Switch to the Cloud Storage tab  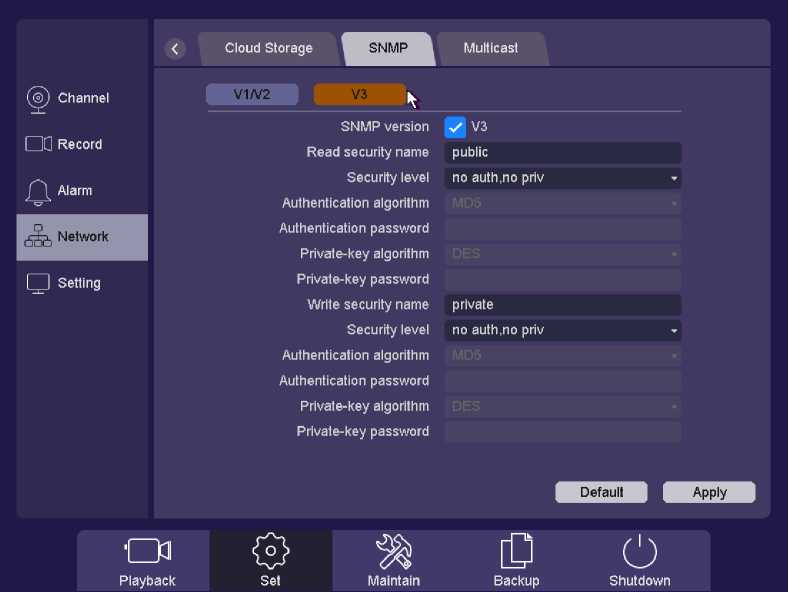tap(268, 48)
